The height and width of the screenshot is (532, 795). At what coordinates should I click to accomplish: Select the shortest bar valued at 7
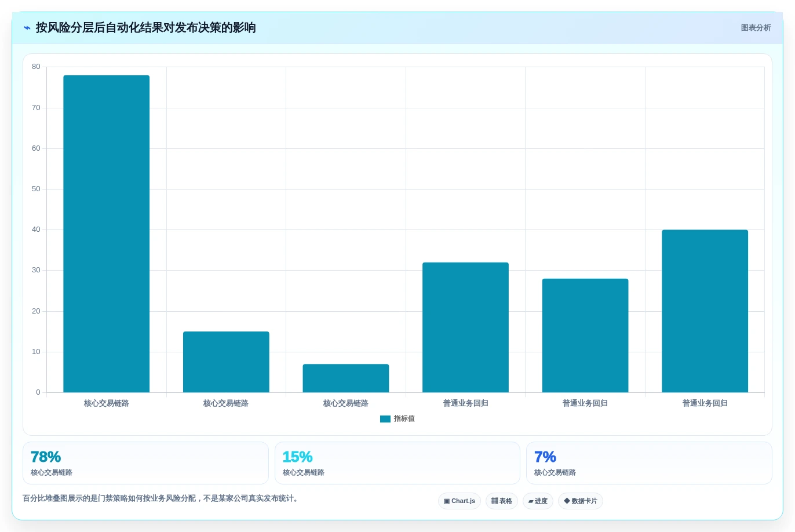tap(346, 378)
